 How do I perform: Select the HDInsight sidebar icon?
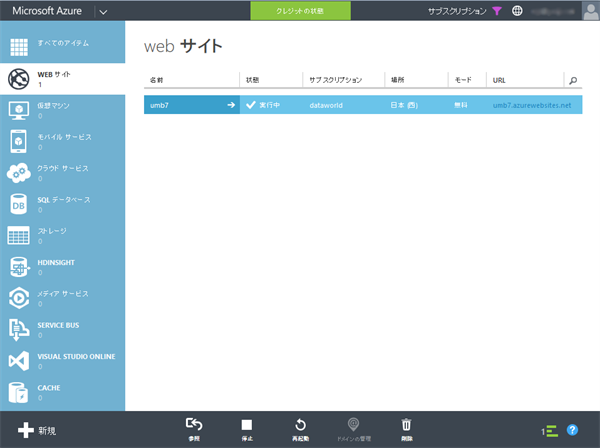pyautogui.click(x=18, y=266)
